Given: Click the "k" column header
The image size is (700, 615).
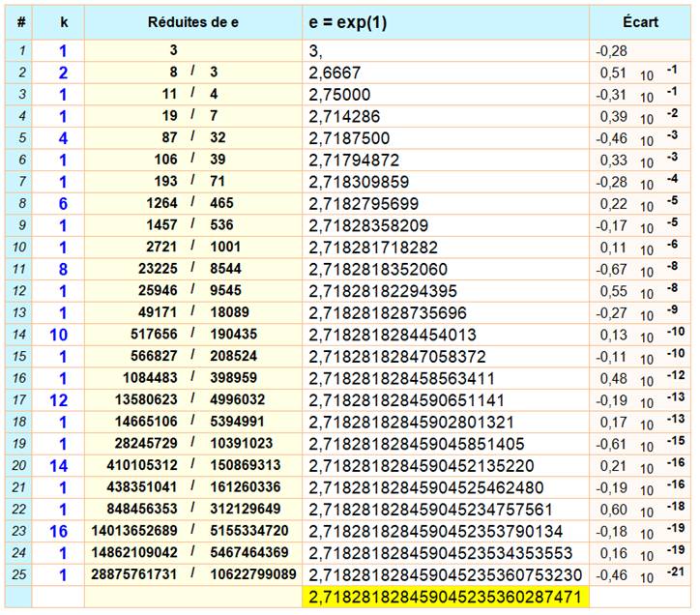Looking at the screenshot, I should pos(63,21).
